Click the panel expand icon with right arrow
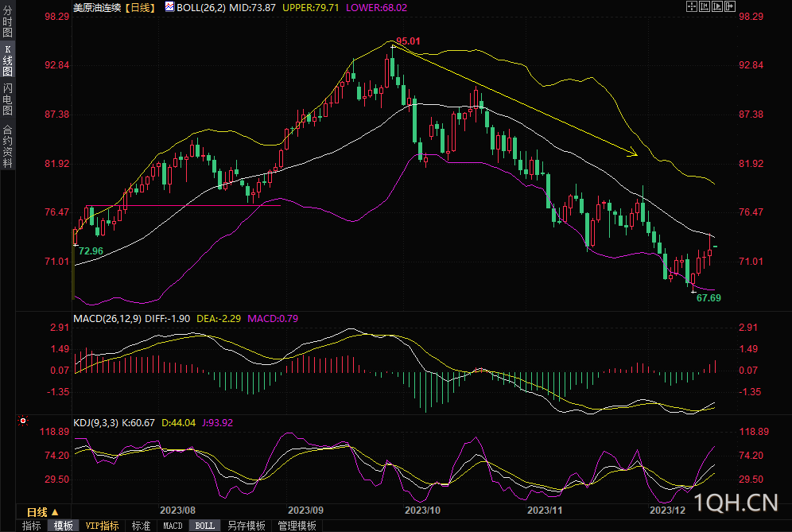This screenshot has height=532, width=792. (728, 6)
